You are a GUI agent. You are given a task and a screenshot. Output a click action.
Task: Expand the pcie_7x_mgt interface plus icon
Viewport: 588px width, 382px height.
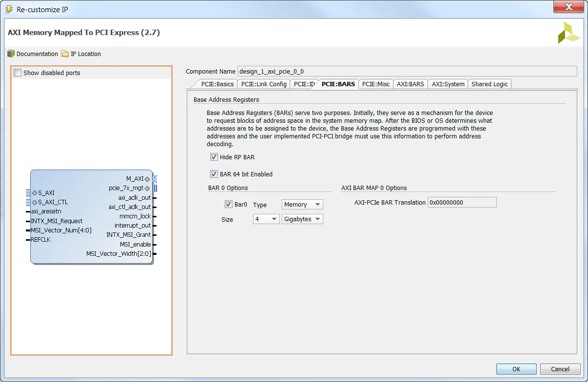[x=147, y=188]
